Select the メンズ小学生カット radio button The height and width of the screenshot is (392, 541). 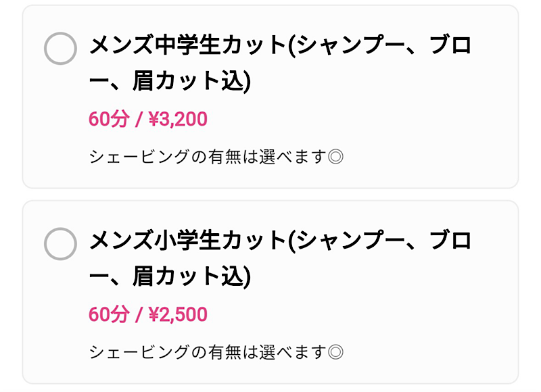pos(60,243)
